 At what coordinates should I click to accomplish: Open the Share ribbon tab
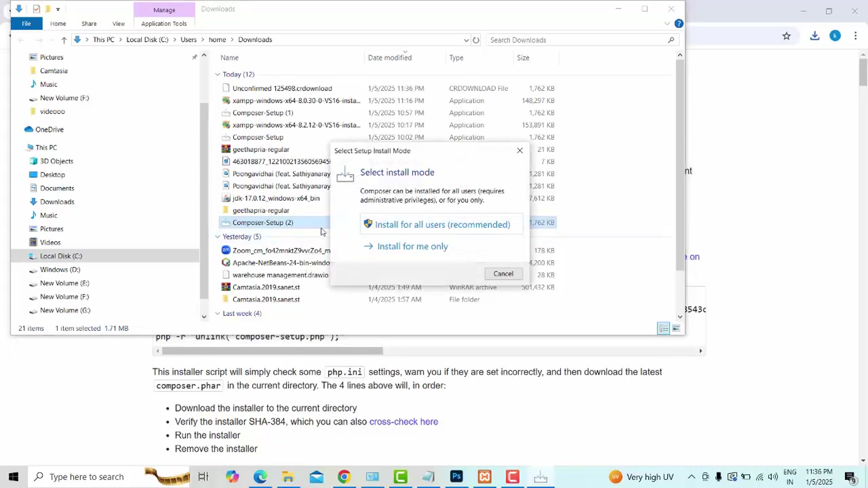[89, 23]
